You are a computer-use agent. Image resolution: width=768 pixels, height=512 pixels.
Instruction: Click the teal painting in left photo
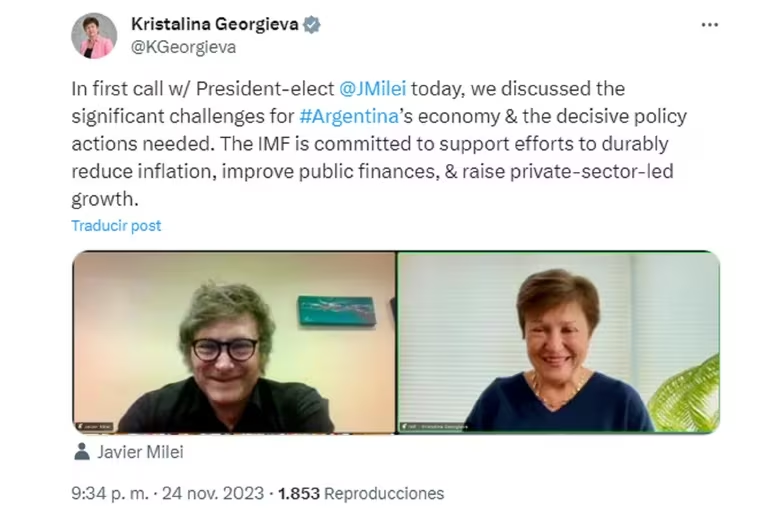pyautogui.click(x=336, y=310)
